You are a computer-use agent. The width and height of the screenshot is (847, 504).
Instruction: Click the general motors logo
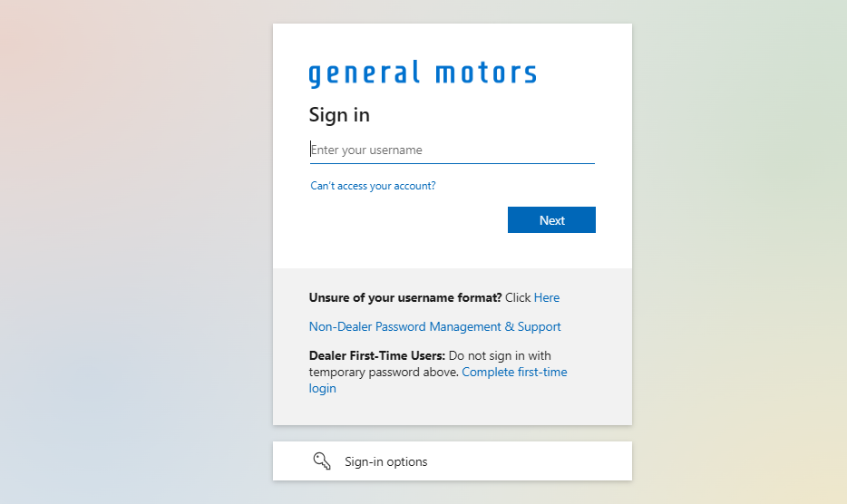(423, 73)
